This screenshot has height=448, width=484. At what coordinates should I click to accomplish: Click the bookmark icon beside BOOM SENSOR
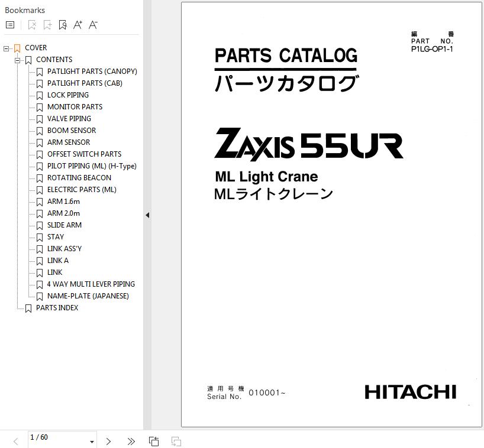40,131
